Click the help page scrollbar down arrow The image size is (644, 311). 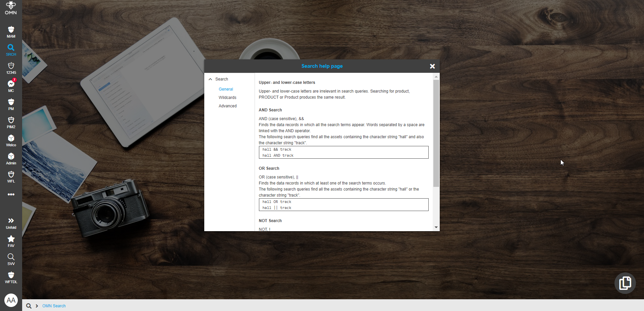[x=436, y=227]
